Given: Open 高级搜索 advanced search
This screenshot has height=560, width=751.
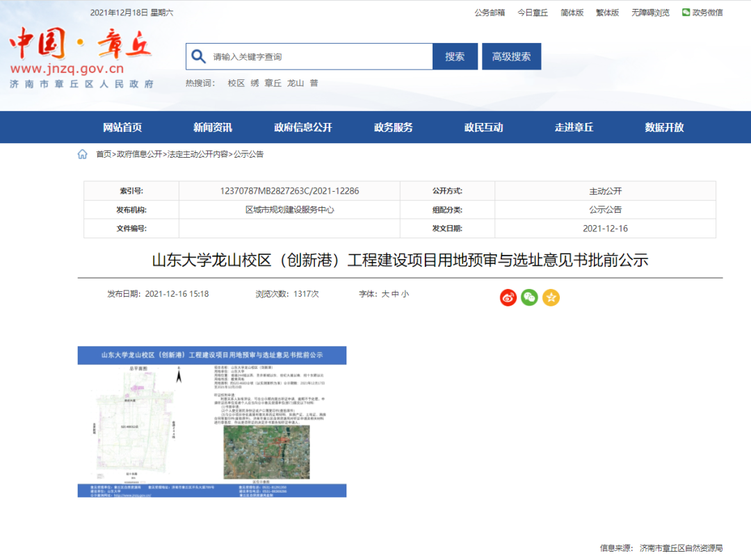Looking at the screenshot, I should 512,56.
